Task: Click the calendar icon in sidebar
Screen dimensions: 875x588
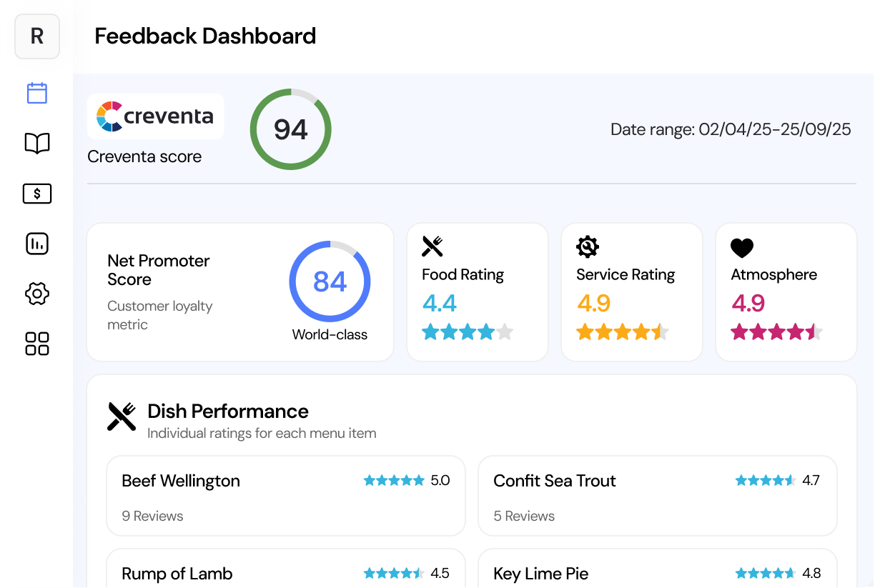Action: (37, 94)
